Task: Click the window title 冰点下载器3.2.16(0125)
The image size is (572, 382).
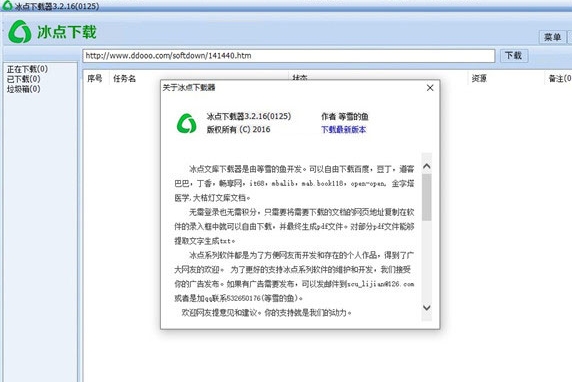Action: tap(57, 7)
